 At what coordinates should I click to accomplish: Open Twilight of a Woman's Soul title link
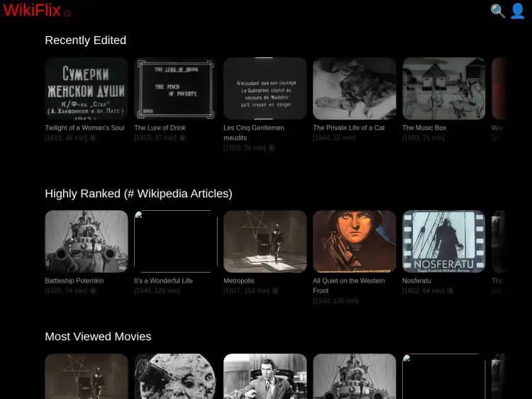coord(84,128)
